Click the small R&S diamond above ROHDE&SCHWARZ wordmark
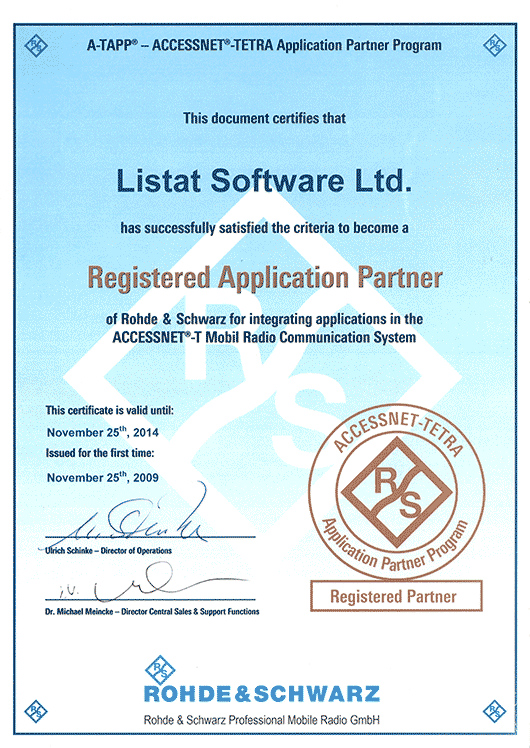Screen dimensions: 530x748 [x=160, y=670]
